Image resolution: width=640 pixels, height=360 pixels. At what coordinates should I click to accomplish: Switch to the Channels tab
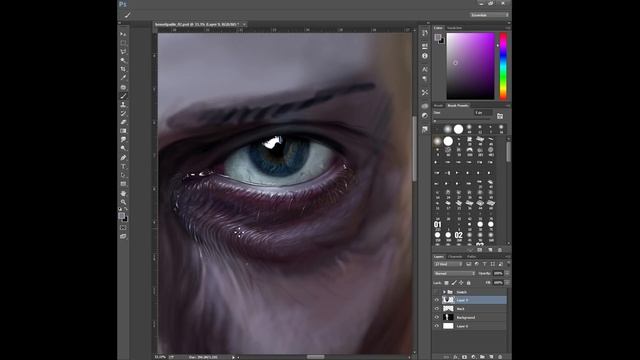455,256
